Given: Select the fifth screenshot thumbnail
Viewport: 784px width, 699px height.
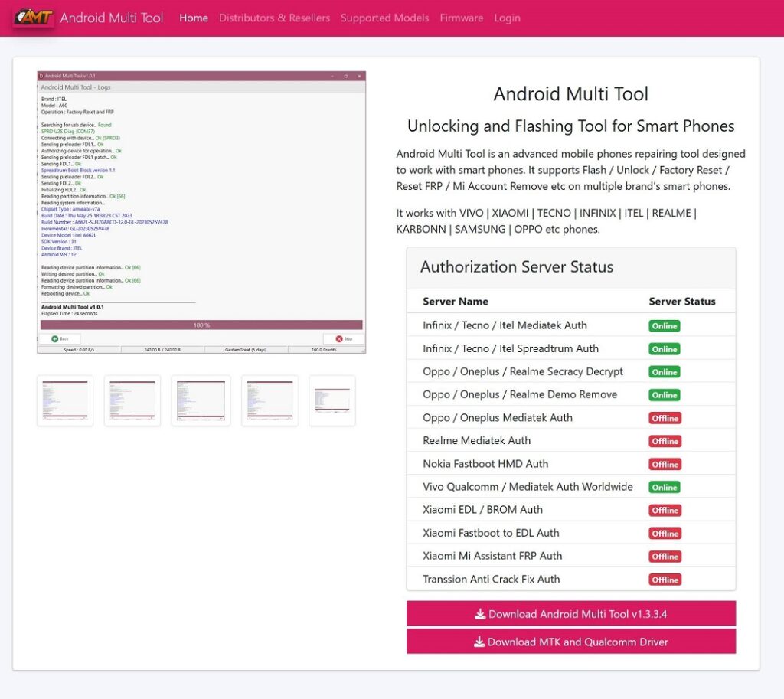Looking at the screenshot, I should (332, 400).
